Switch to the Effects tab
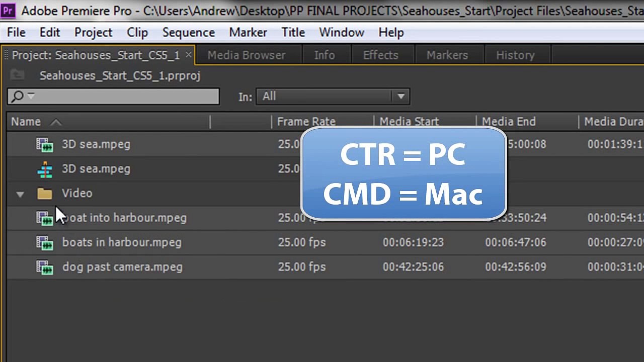This screenshot has height=362, width=644. (381, 55)
